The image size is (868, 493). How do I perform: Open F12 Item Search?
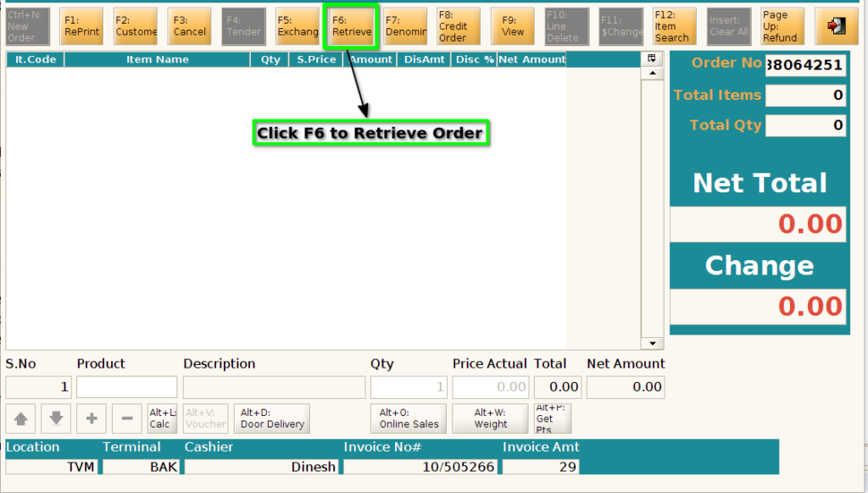point(674,26)
